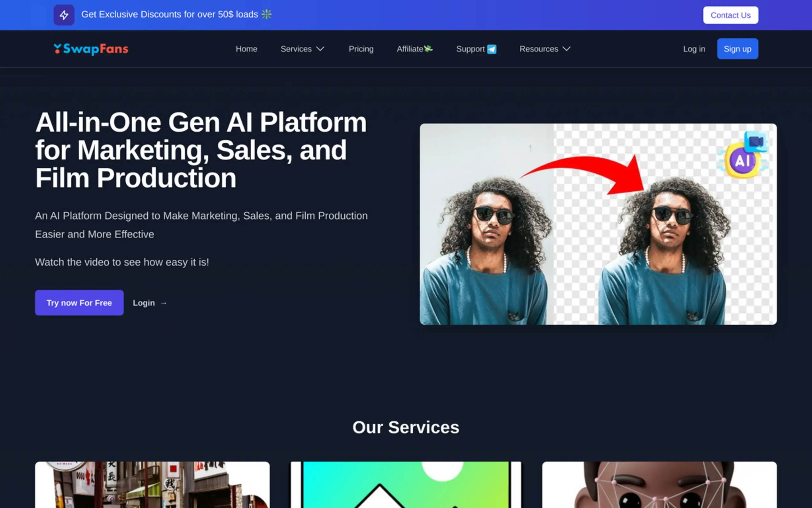Click the arrow icon next to Login

(x=164, y=303)
